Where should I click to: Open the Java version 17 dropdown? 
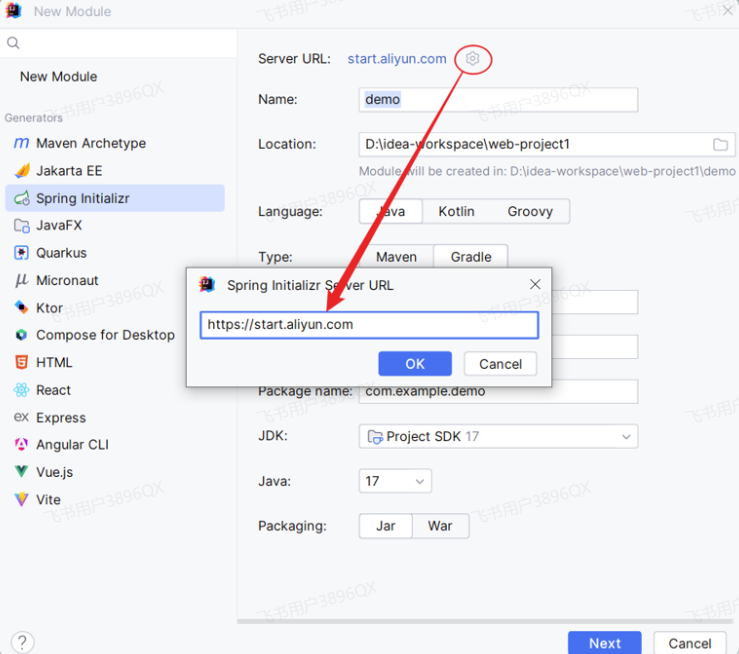click(395, 481)
